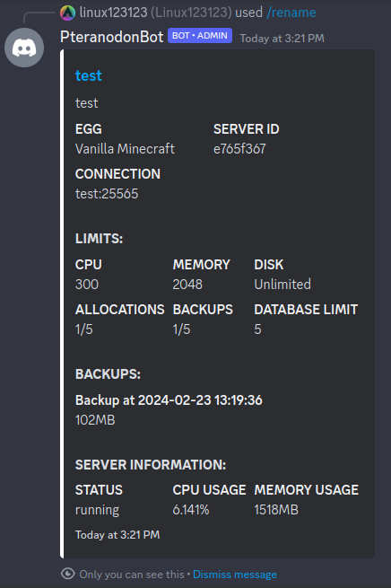Select the server ID e765f367

[x=239, y=149]
